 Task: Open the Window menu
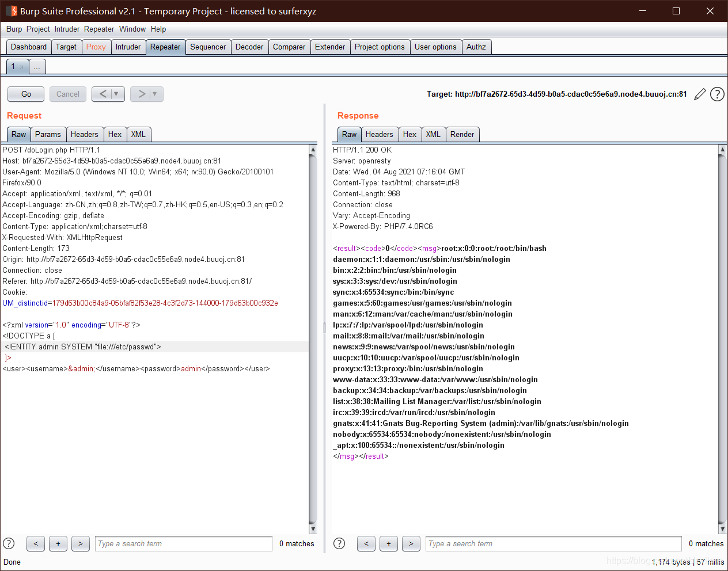click(x=132, y=29)
